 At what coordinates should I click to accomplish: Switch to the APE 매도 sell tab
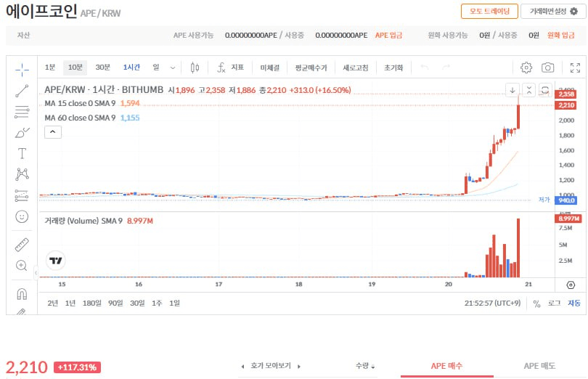(x=539, y=366)
